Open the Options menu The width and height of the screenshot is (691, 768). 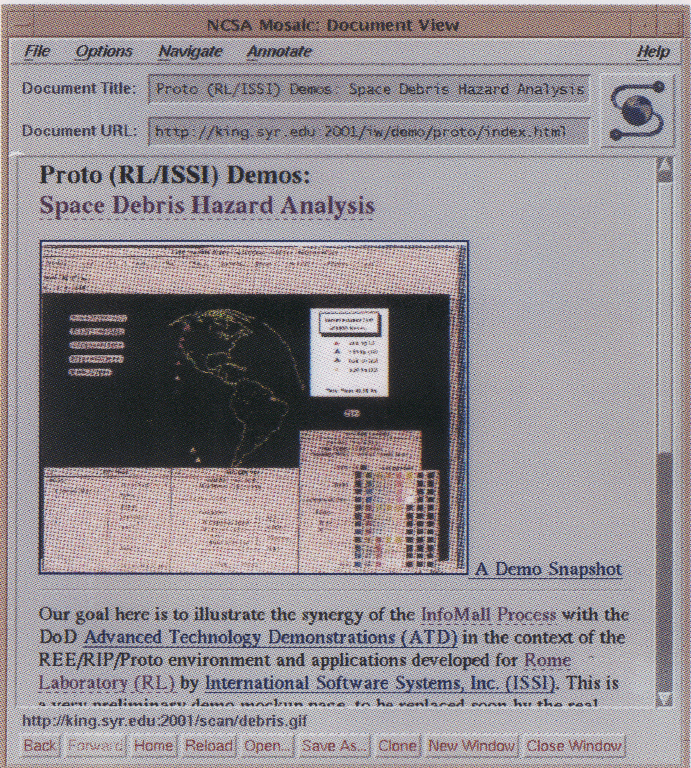click(x=104, y=51)
